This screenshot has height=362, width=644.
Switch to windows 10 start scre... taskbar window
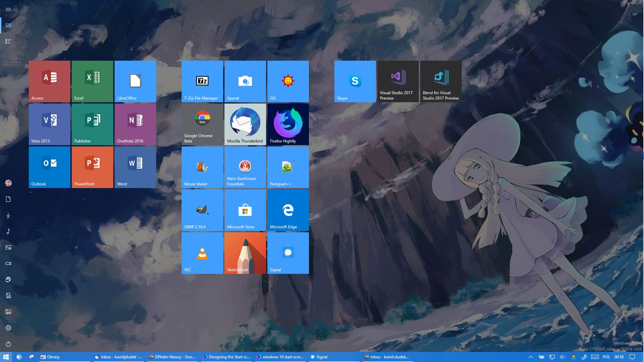280,357
